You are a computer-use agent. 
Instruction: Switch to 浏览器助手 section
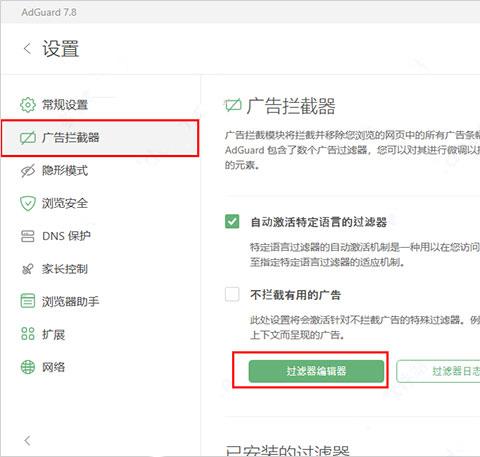pyautogui.click(x=71, y=301)
